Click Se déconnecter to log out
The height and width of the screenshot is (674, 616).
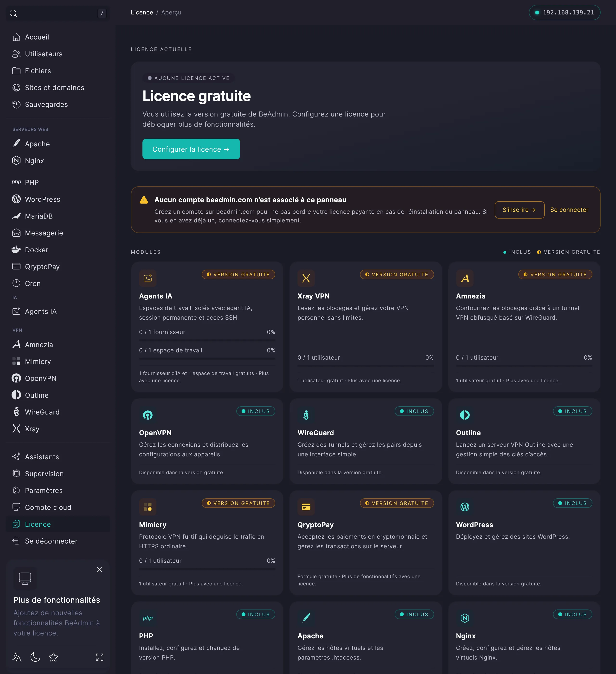coord(58,541)
